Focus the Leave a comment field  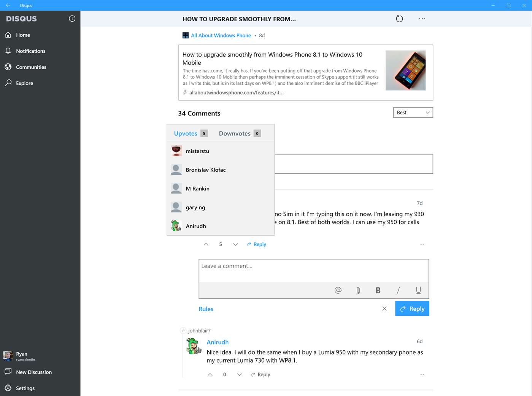(314, 271)
